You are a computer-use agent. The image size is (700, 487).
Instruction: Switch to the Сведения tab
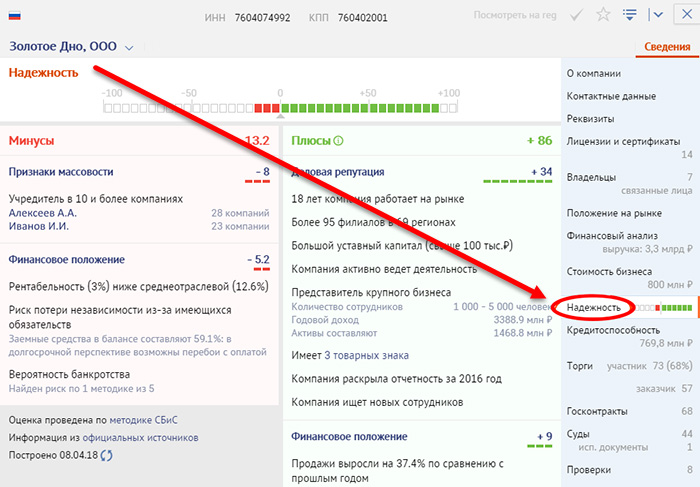tap(667, 47)
